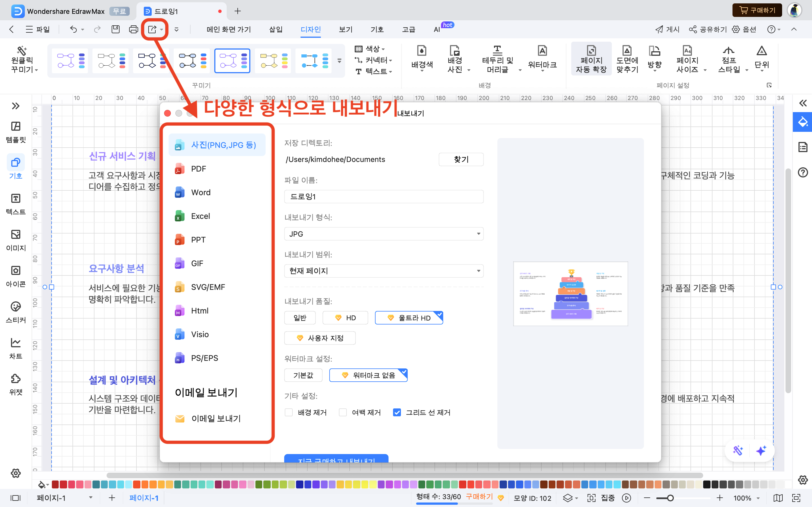Enable the 여백 제거 checkbox
Image resolution: width=812 pixels, height=507 pixels.
coord(343,412)
